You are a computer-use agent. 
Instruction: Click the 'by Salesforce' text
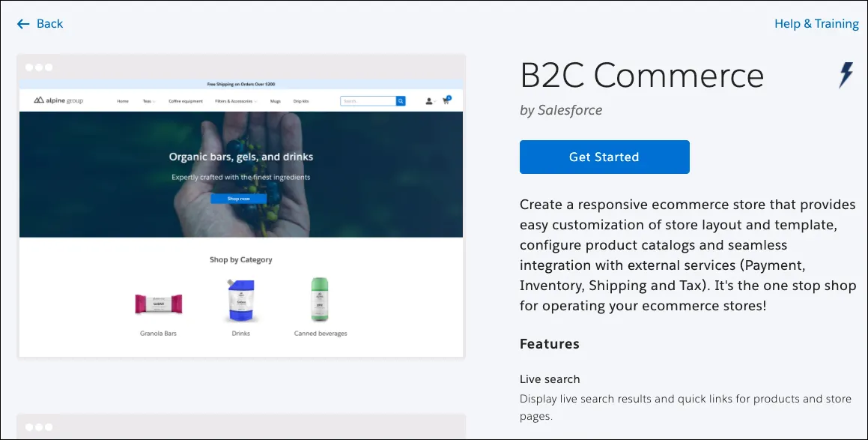(x=561, y=110)
